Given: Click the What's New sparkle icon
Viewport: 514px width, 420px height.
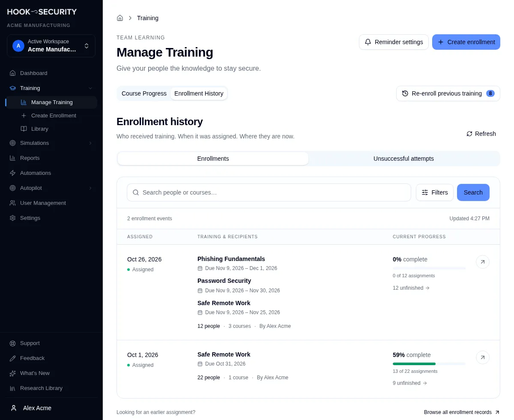Looking at the screenshot, I should (12, 373).
